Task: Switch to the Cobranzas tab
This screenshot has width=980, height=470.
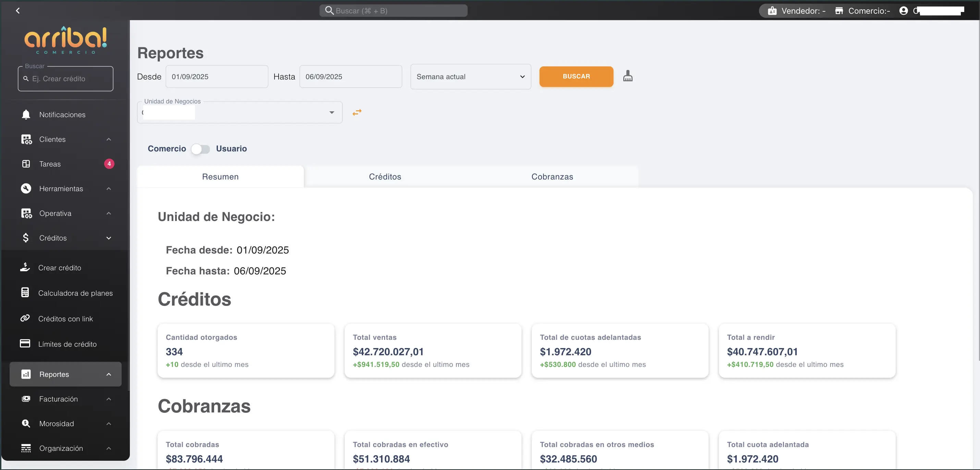Action: (x=552, y=176)
